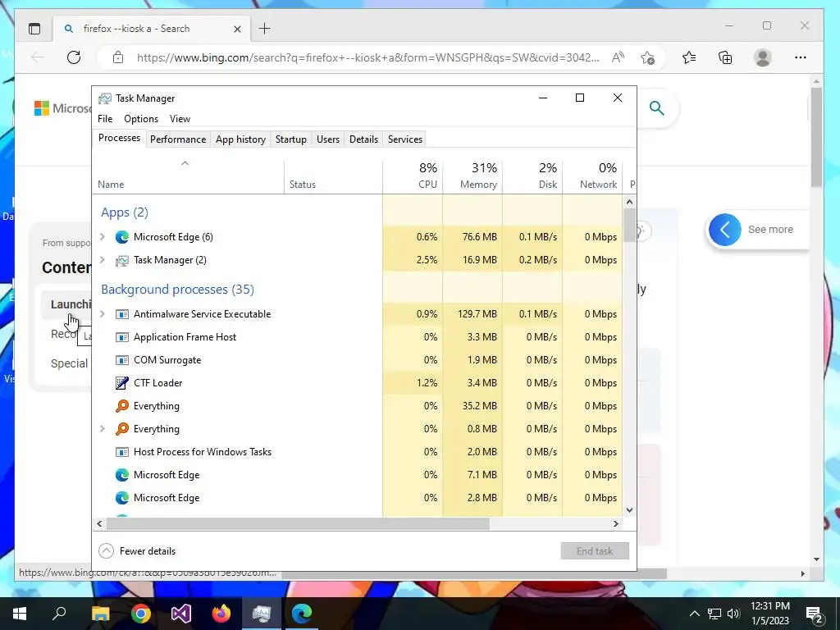The image size is (840, 630).
Task: Sort processes by Memory column header
Action: [472, 176]
